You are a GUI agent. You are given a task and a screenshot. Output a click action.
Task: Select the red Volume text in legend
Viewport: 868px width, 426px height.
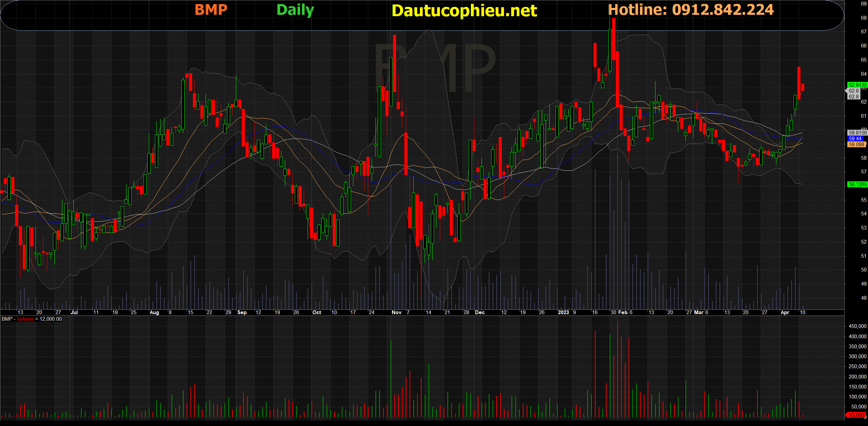coord(25,319)
